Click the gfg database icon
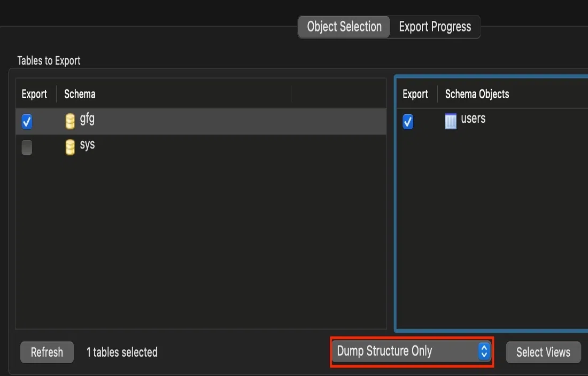Screen dimensions: 588x376 (x=70, y=122)
